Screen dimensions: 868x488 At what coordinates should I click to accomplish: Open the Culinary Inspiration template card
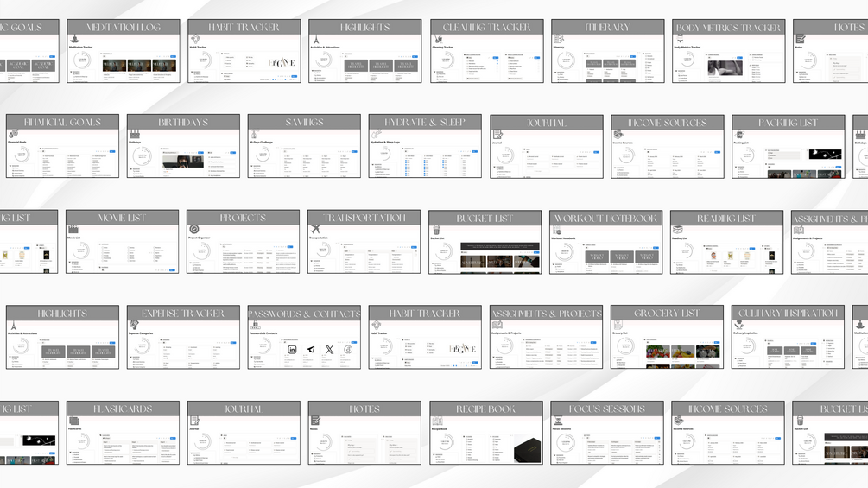789,337
